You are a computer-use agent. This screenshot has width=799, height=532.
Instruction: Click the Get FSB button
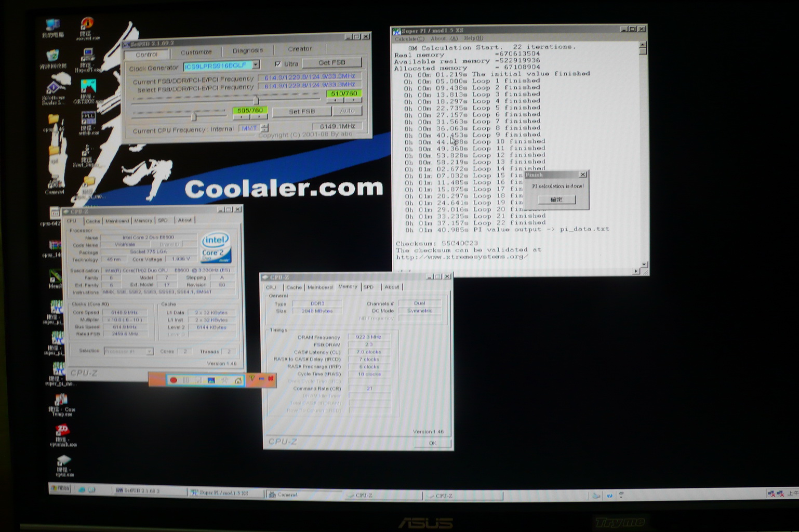click(332, 62)
